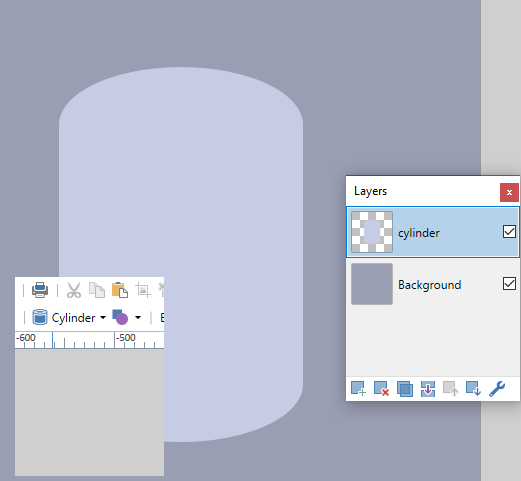Move layer up
Screen dimensions: 521x481
coord(451,389)
